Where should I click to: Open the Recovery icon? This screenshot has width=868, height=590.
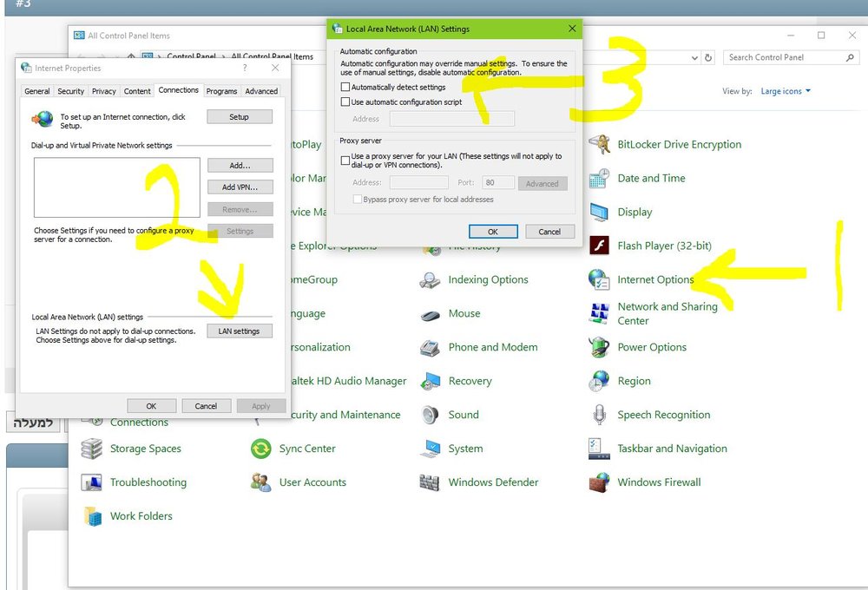[430, 381]
